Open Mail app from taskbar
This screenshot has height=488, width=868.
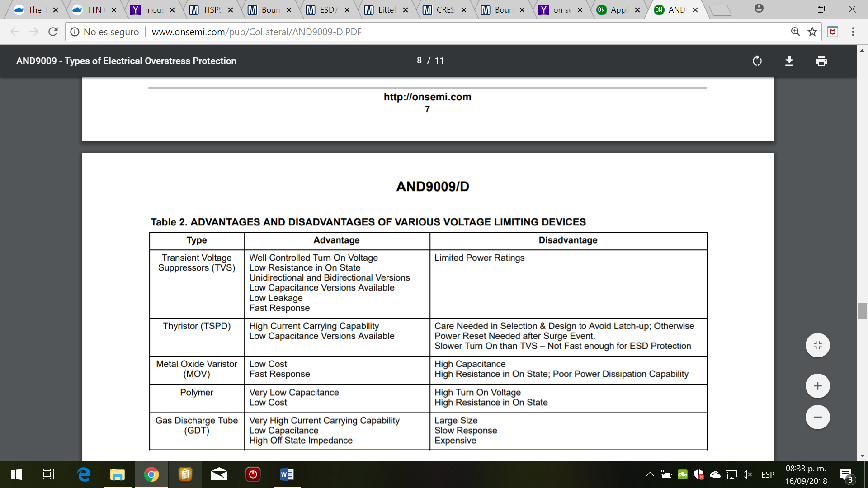(219, 474)
